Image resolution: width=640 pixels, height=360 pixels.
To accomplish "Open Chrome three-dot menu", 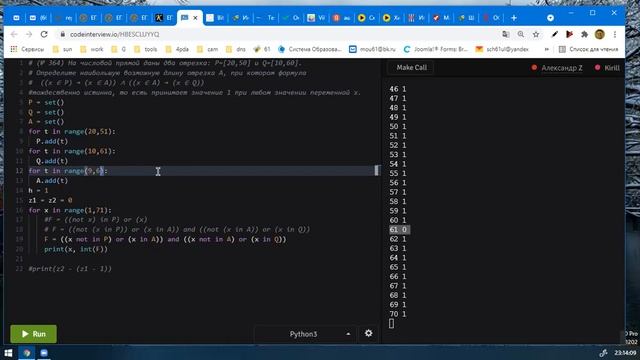I will coord(615,35).
